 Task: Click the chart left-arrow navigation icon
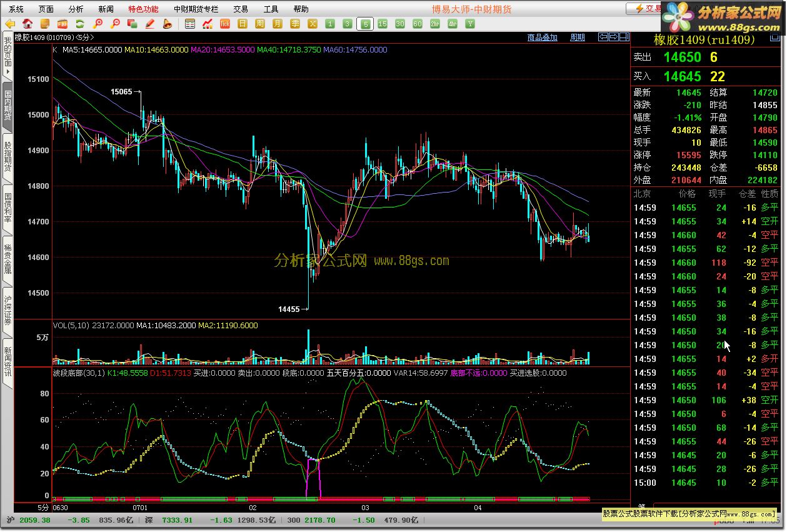pyautogui.click(x=603, y=37)
